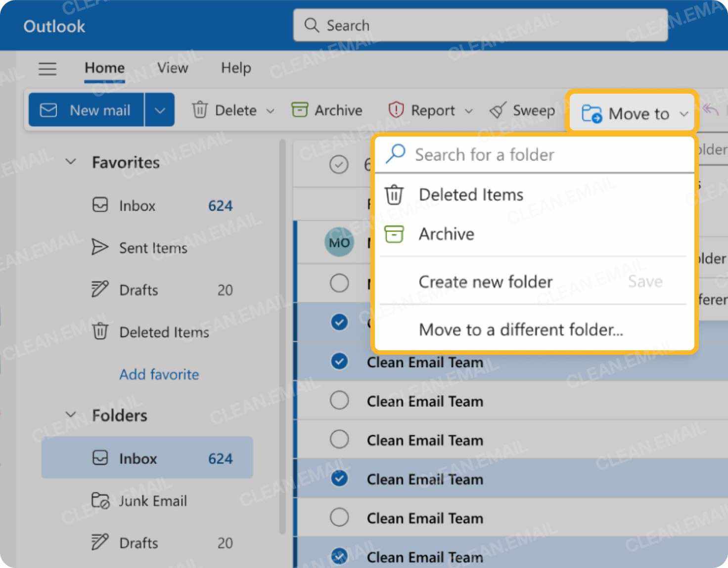
Task: Click the hamburger menu icon
Action: click(x=47, y=69)
